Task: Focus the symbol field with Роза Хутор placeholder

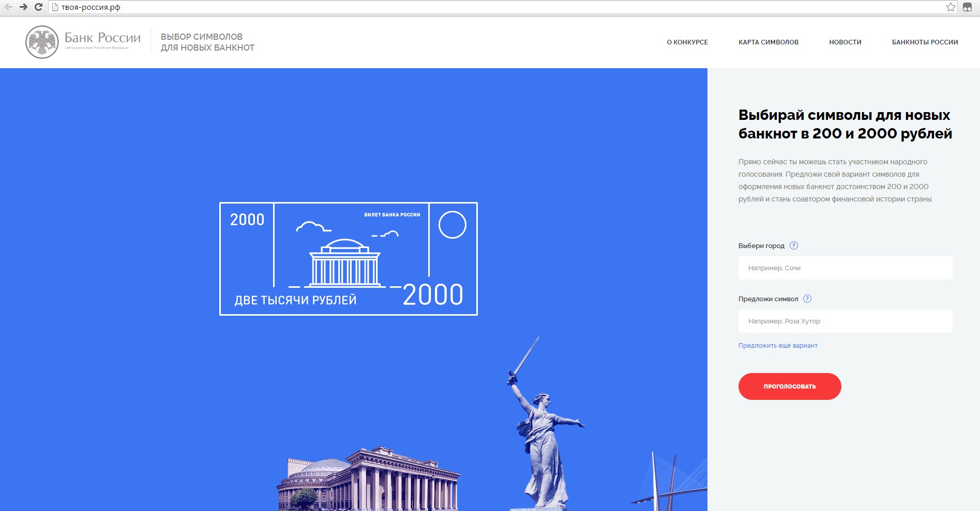Action: click(x=845, y=321)
